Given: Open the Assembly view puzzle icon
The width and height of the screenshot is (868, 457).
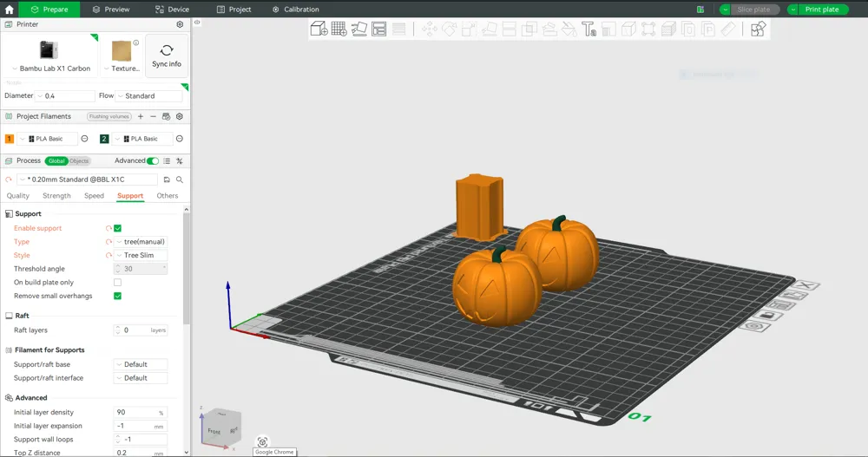Looking at the screenshot, I should 758,29.
